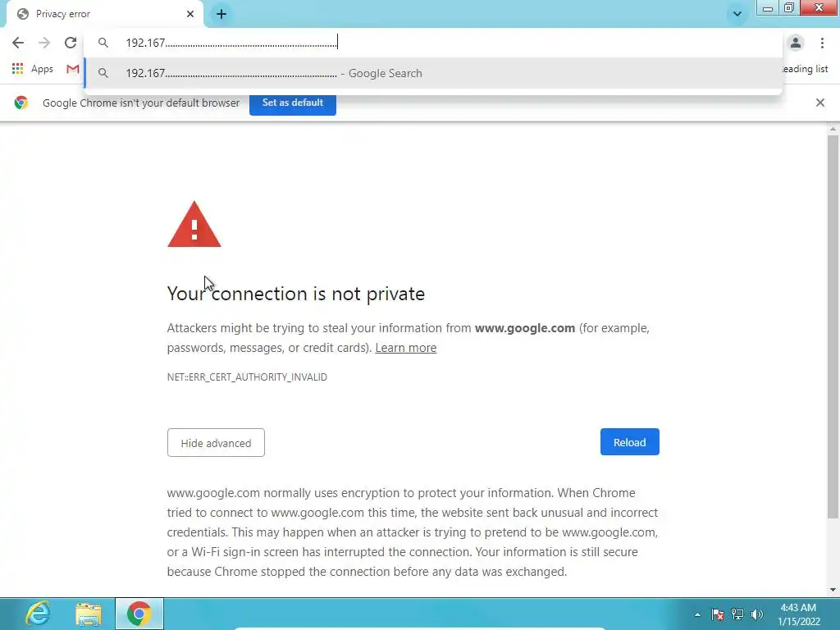The width and height of the screenshot is (840, 630).
Task: Open the volume speaker tray icon
Action: (757, 614)
